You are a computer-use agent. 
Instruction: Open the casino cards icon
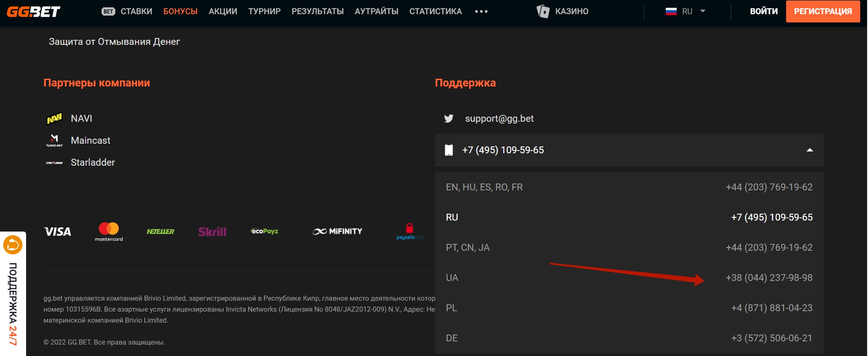point(543,11)
